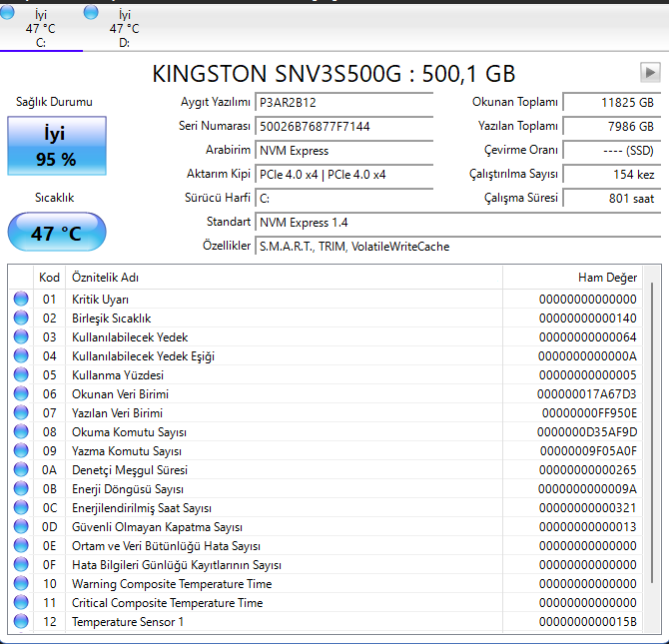The width and height of the screenshot is (669, 644).
Task: Click status orb for Yazılan Veri Birimi
Action: click(x=21, y=412)
